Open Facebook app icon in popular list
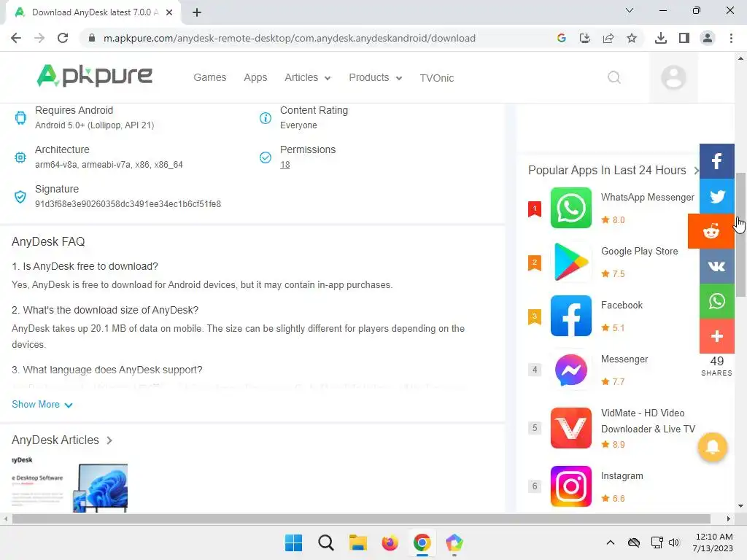The height and width of the screenshot is (560, 747). (570, 316)
